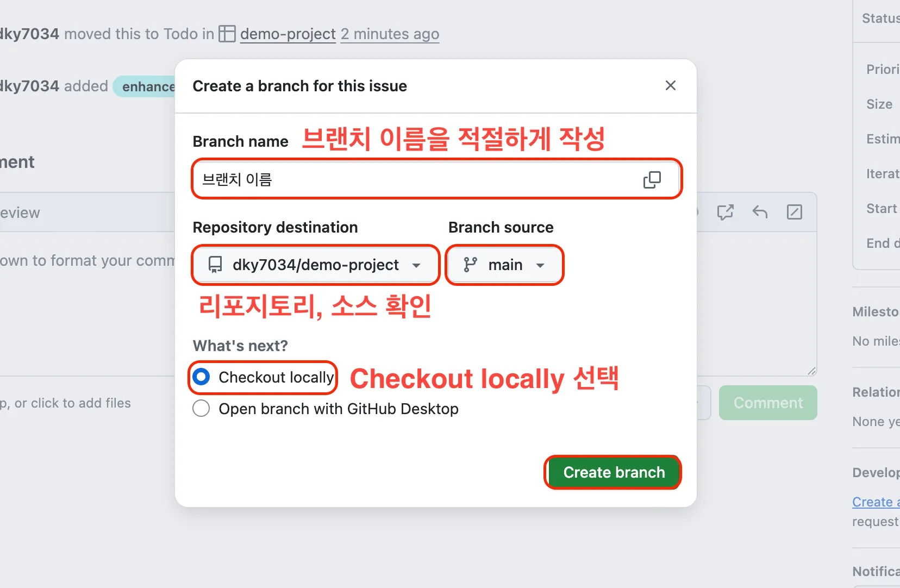
Task: Open the enhancement label badge
Action: click(145, 86)
